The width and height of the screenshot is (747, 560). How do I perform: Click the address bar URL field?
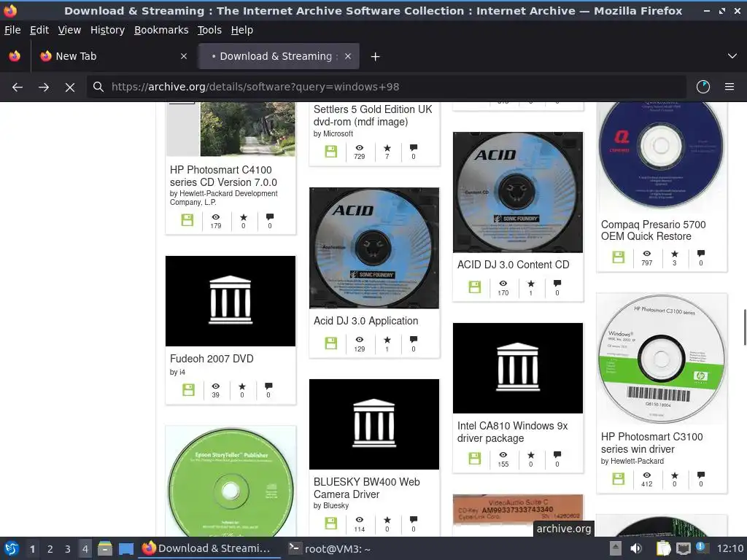tap(386, 87)
